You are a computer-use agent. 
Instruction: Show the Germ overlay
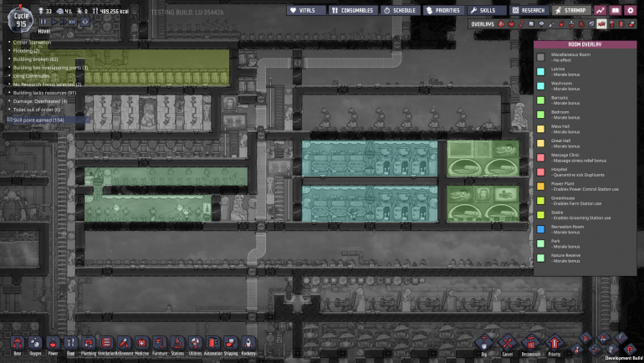[581, 23]
